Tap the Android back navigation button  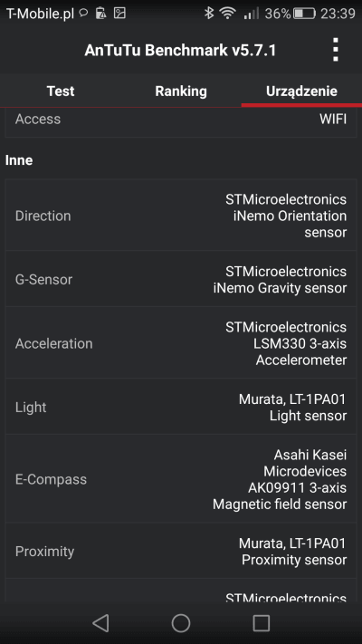click(x=100, y=622)
